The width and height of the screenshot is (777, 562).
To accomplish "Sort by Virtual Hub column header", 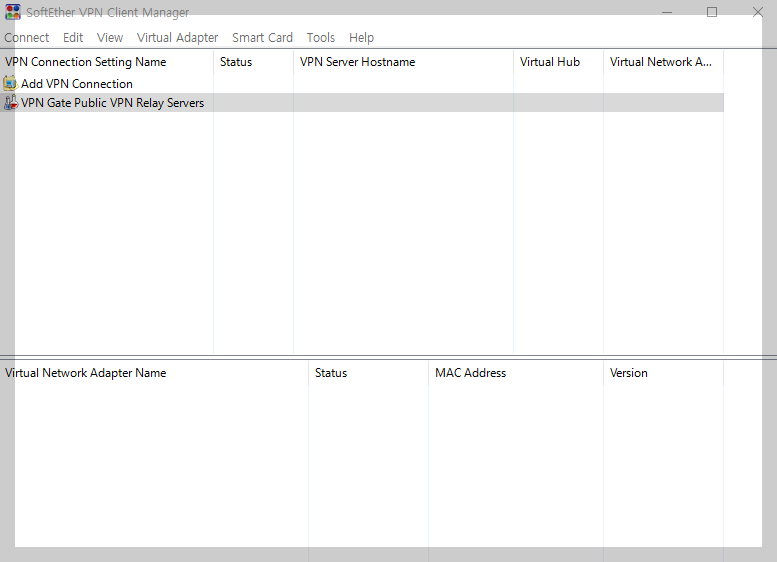I will click(558, 62).
